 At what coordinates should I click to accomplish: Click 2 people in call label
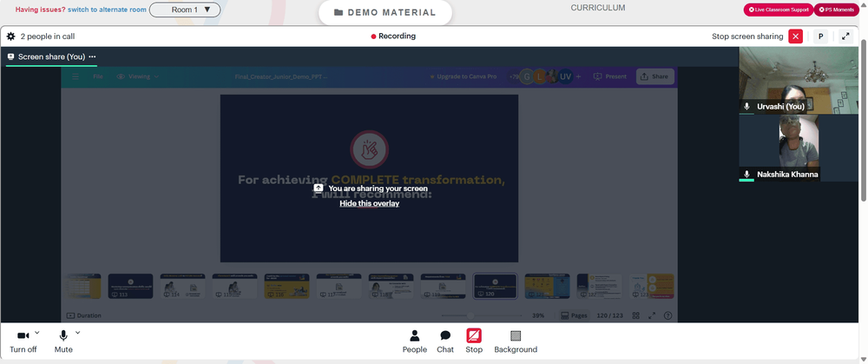click(48, 36)
